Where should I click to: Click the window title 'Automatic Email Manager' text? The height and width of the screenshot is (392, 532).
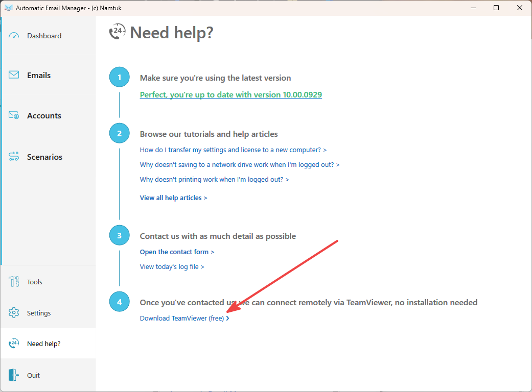pos(68,8)
